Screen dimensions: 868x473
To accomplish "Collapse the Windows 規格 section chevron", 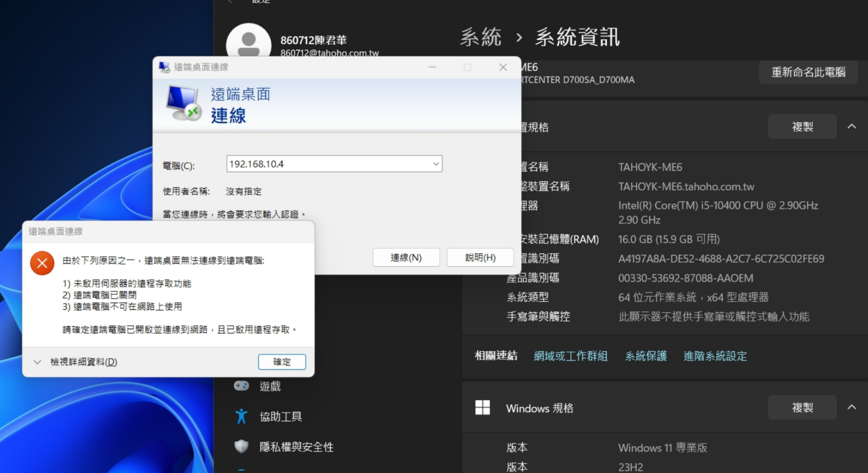I will 852,407.
